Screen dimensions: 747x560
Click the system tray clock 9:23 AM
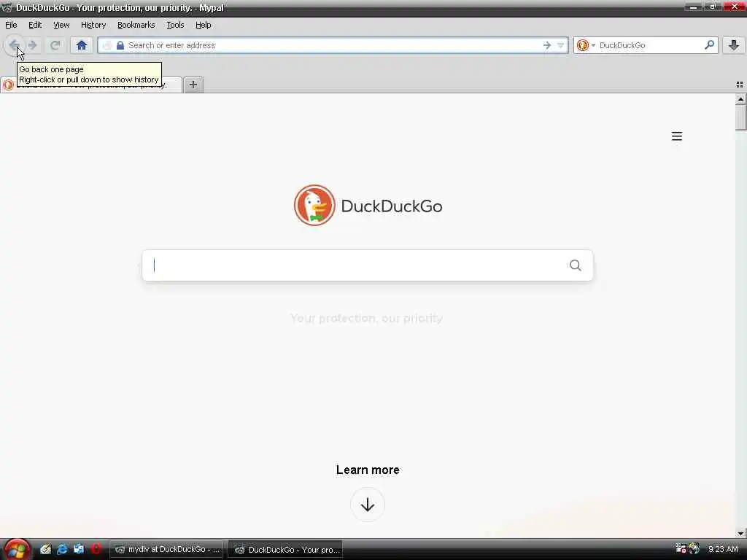[723, 549]
